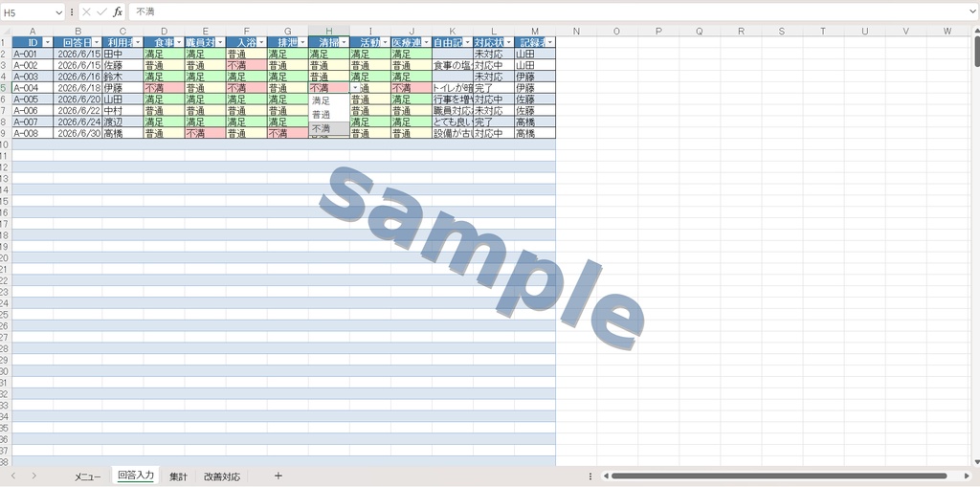The width and height of the screenshot is (980, 487).
Task: Switch to the メニュー sheet tab
Action: coord(87,477)
